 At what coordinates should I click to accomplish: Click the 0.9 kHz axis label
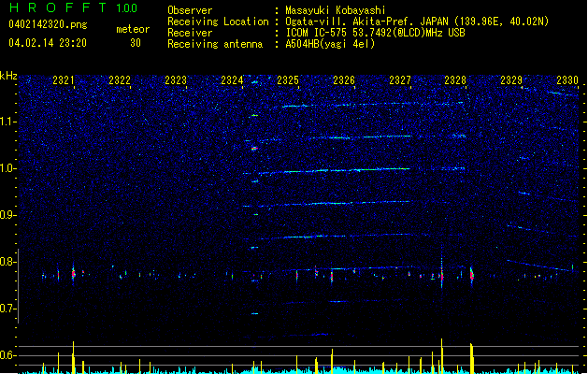point(7,215)
